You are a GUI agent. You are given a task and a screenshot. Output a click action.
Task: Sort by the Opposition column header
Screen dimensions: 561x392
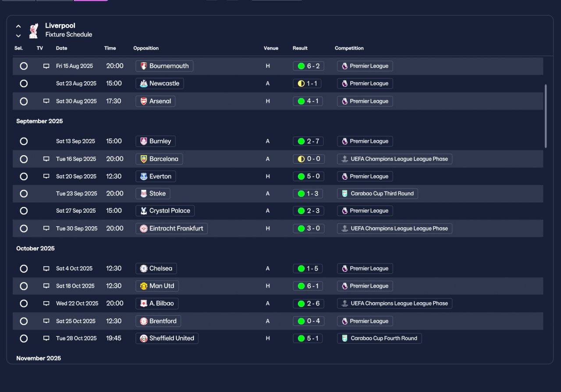(x=146, y=48)
